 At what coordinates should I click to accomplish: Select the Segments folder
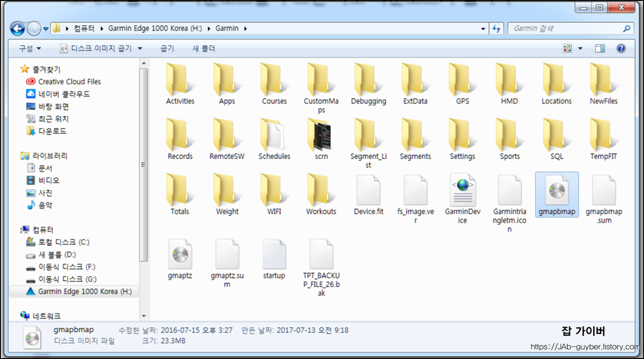click(415, 140)
